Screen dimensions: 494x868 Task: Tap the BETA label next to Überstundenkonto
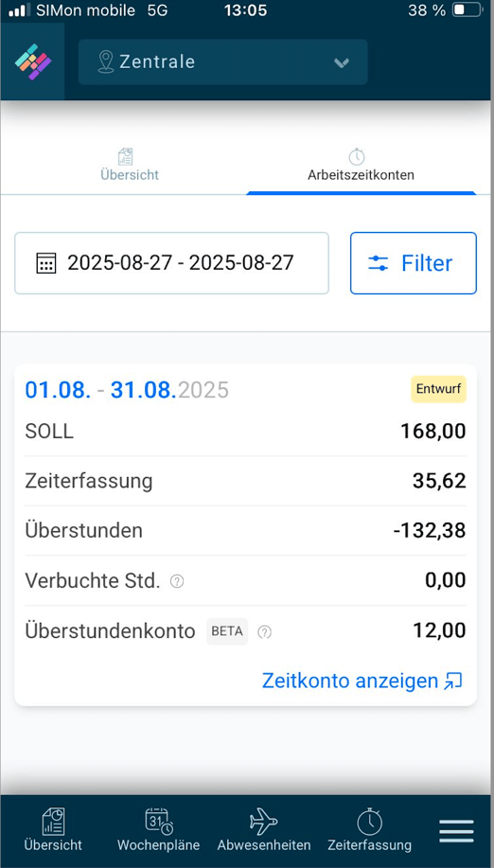point(227,631)
